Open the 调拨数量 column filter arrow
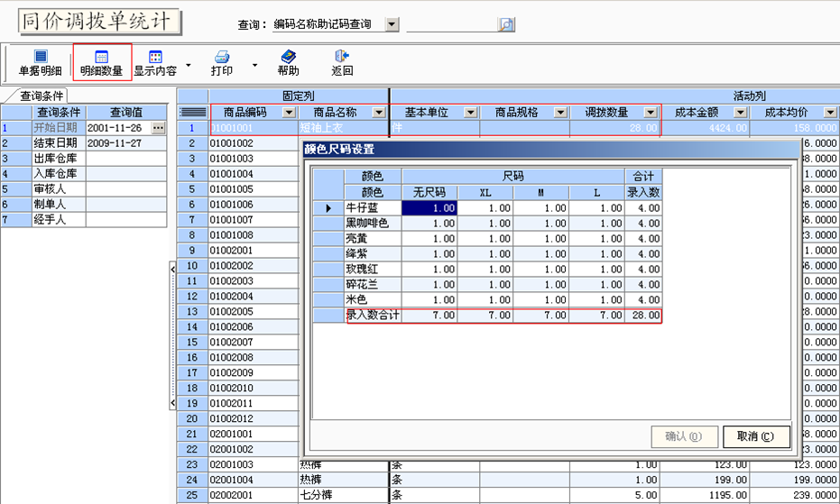 pyautogui.click(x=651, y=113)
